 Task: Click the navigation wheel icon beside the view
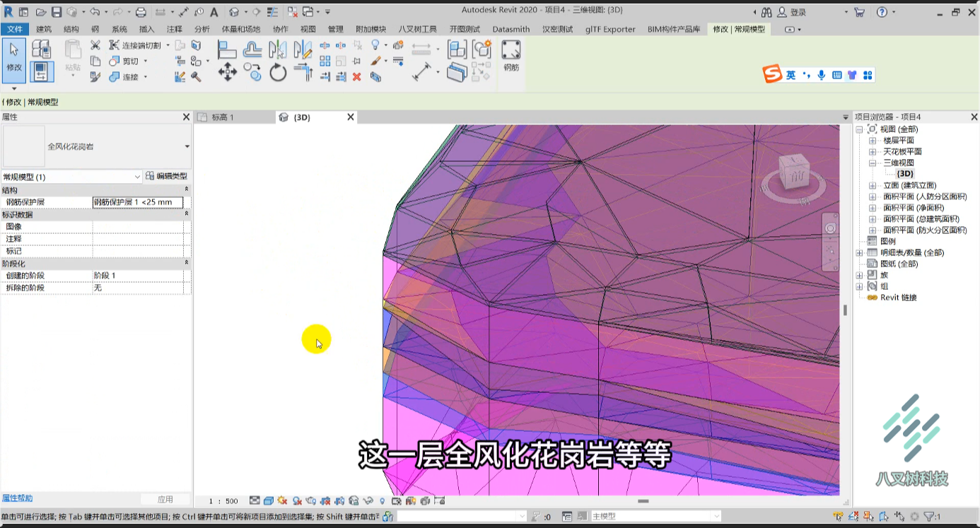point(830,228)
